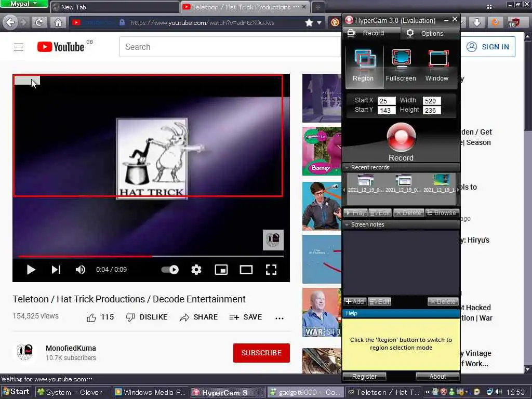Switch to gadget9000 taskbar item

pos(305,392)
